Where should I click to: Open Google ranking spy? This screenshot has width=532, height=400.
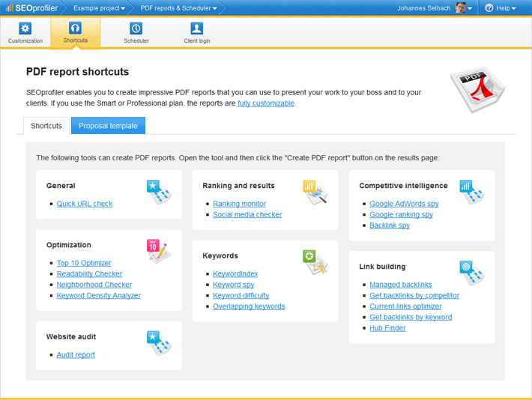point(402,214)
